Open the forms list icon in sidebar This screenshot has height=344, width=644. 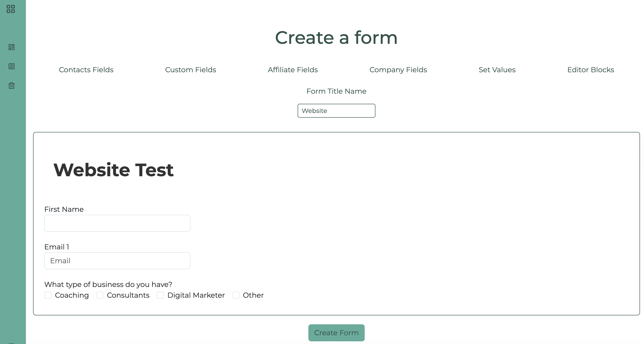(x=11, y=66)
